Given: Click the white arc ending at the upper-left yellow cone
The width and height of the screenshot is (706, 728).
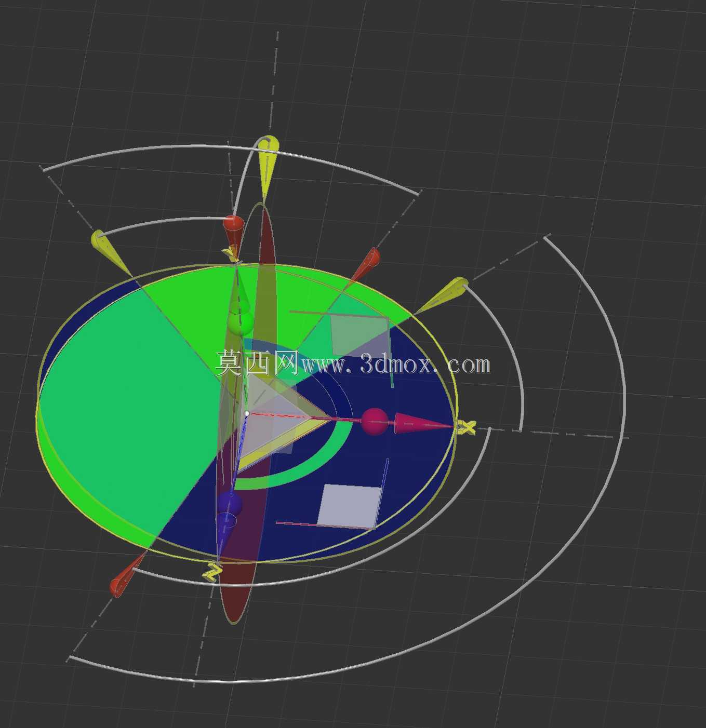Looking at the screenshot, I should coord(166,222).
